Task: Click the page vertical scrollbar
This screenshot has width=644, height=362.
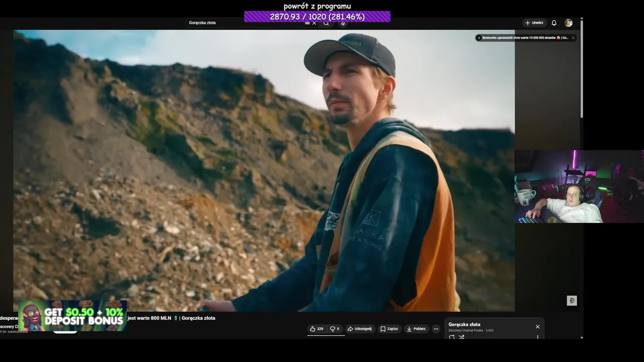Action: 582,68
